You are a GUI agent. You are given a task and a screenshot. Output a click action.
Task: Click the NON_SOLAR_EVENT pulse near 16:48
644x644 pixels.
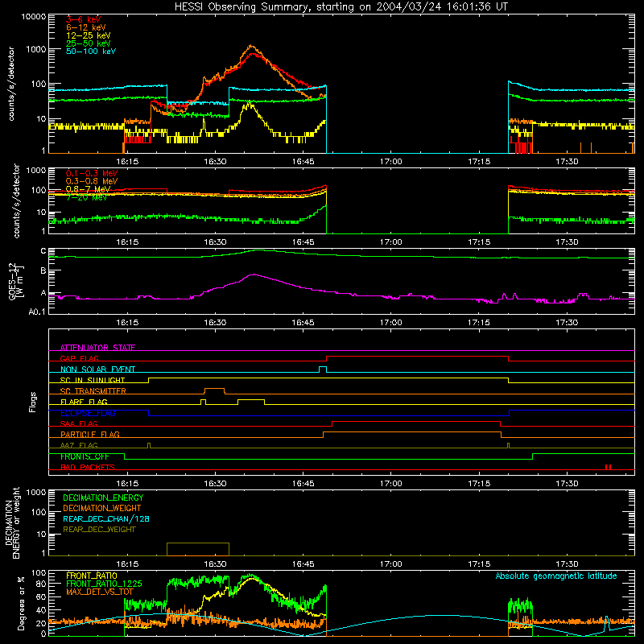323,369
